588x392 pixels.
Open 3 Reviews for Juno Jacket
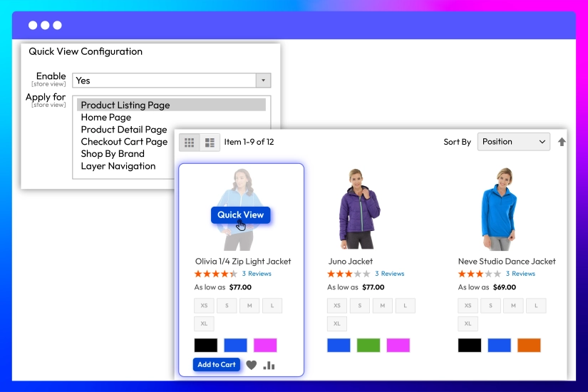point(390,274)
